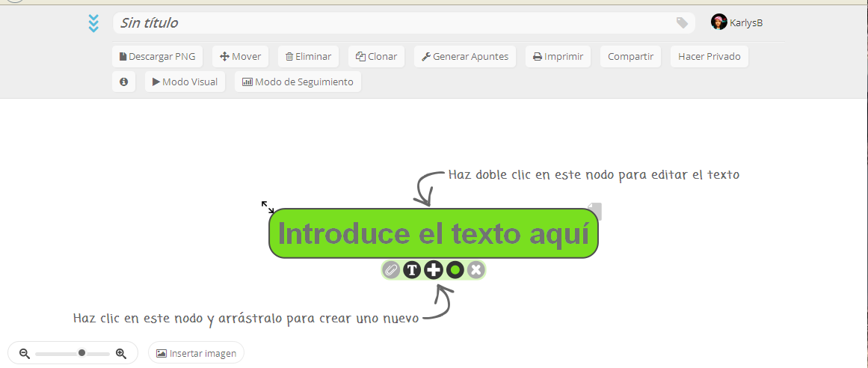
Task: Enable Modo de Seguimiento
Action: point(298,82)
